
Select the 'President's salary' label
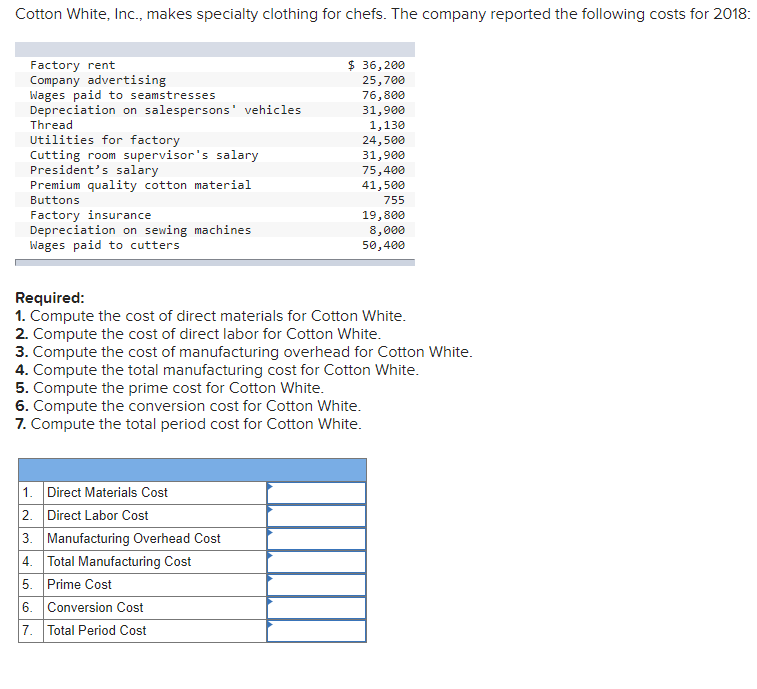(94, 170)
